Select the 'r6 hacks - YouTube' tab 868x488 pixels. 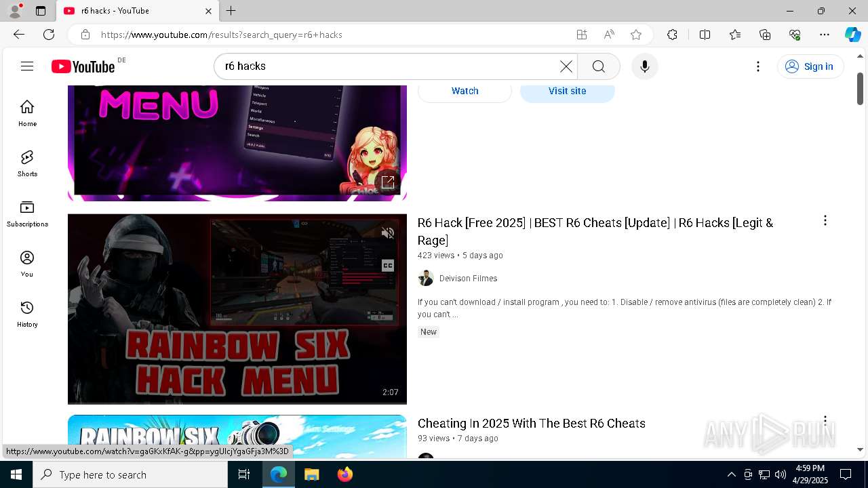[x=137, y=11]
